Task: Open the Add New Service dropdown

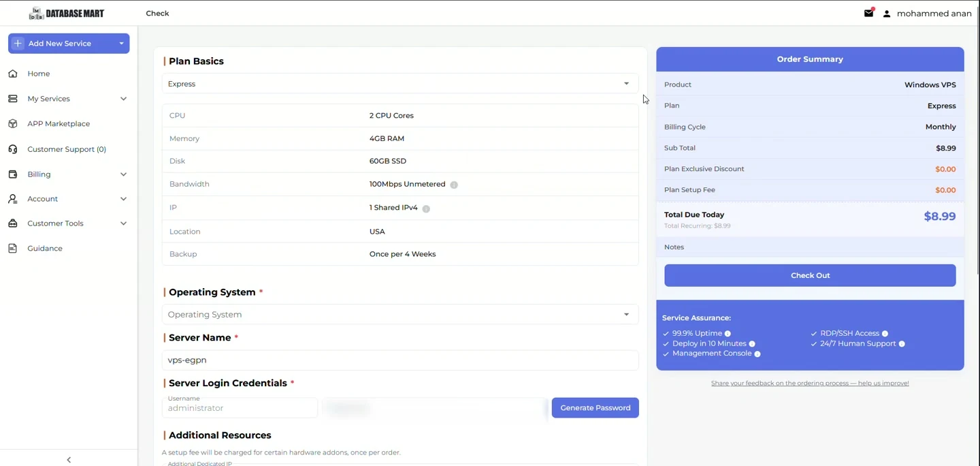Action: click(69, 44)
